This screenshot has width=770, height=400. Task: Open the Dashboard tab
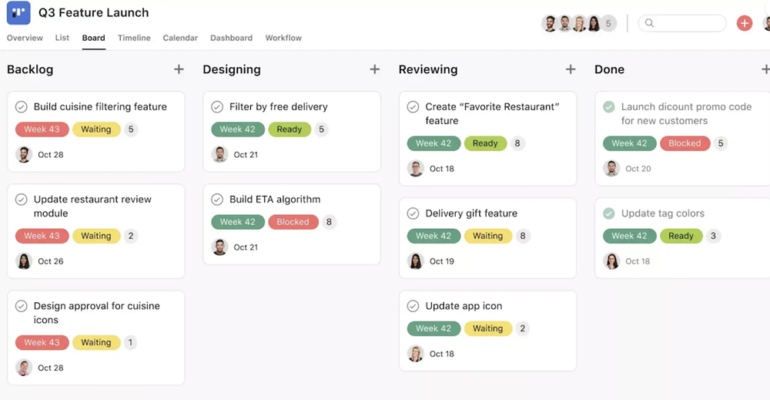pos(231,38)
